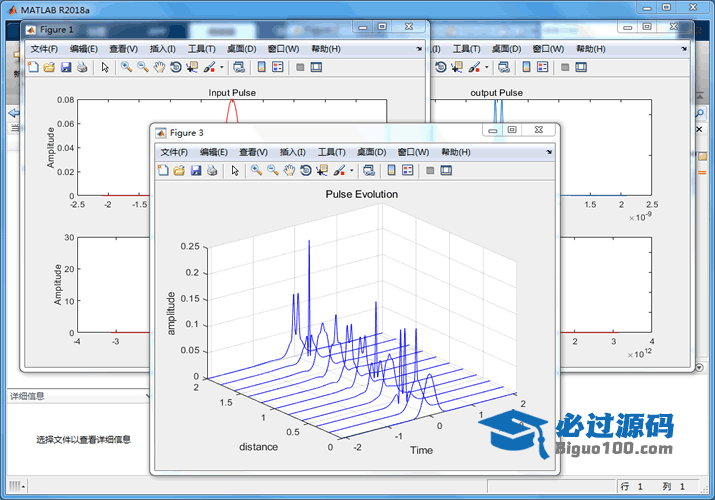715x500 pixels.
Task: Select Brush data tool in Figure 3
Action: [x=339, y=170]
